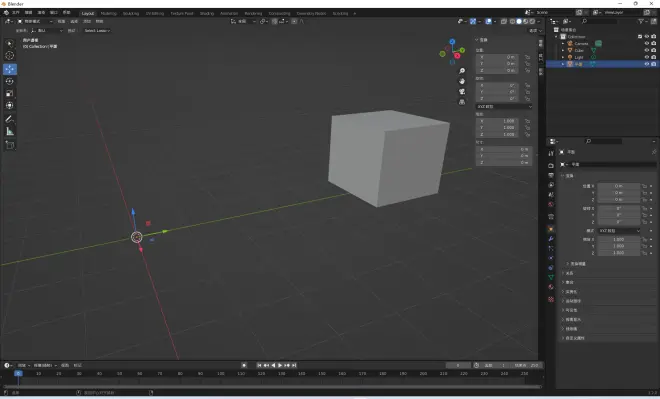The height and width of the screenshot is (399, 660).
Task: Choose the Measure tool in the left toolbar
Action: click(10, 132)
